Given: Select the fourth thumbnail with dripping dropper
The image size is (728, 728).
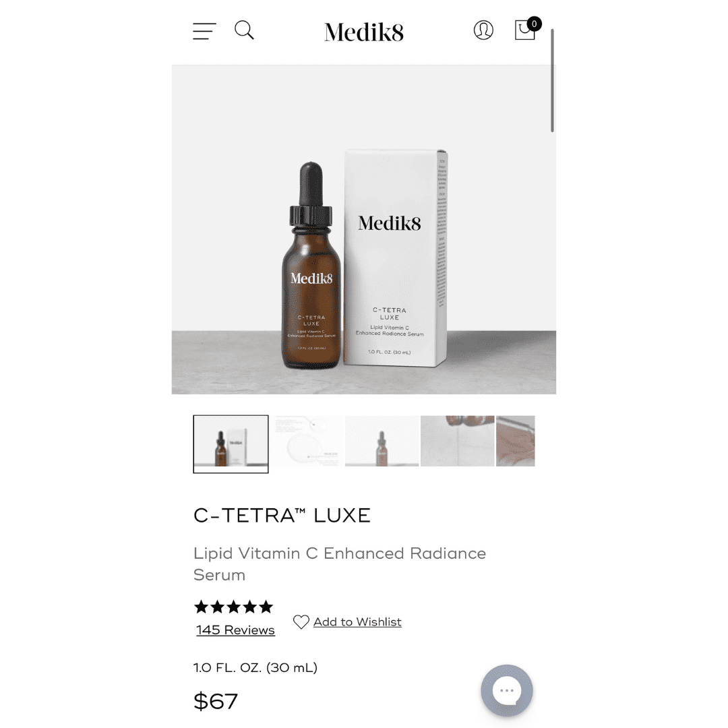Looking at the screenshot, I should click(457, 441).
